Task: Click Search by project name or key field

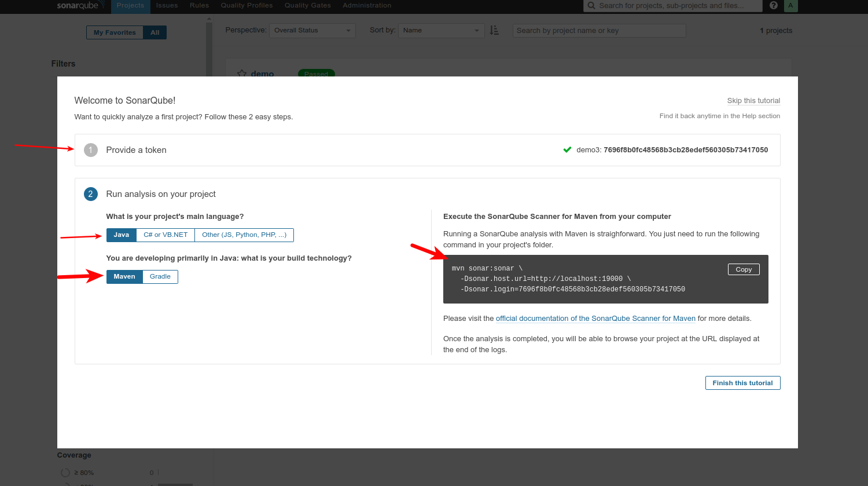Action: coord(599,31)
